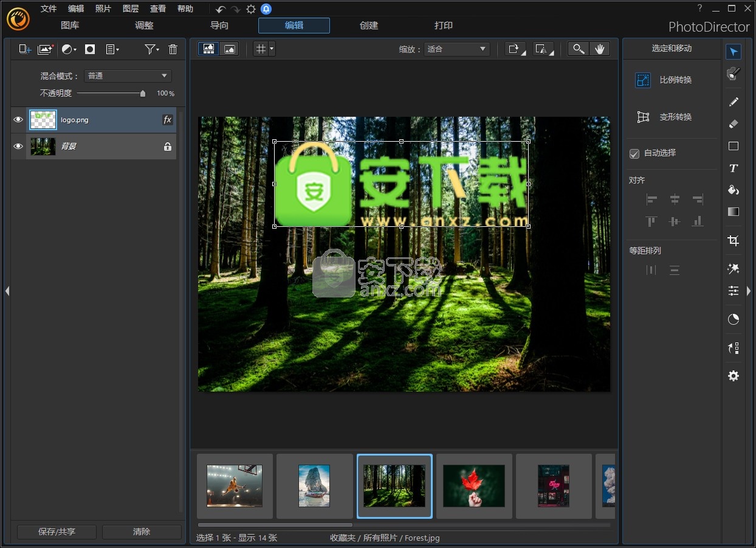Expand the grid options dropdown arrow
The width and height of the screenshot is (756, 548).
coord(272,49)
